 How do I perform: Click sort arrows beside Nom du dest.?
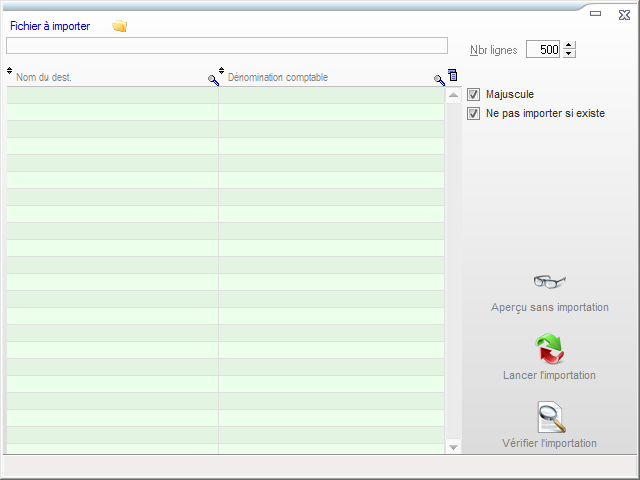(10, 71)
